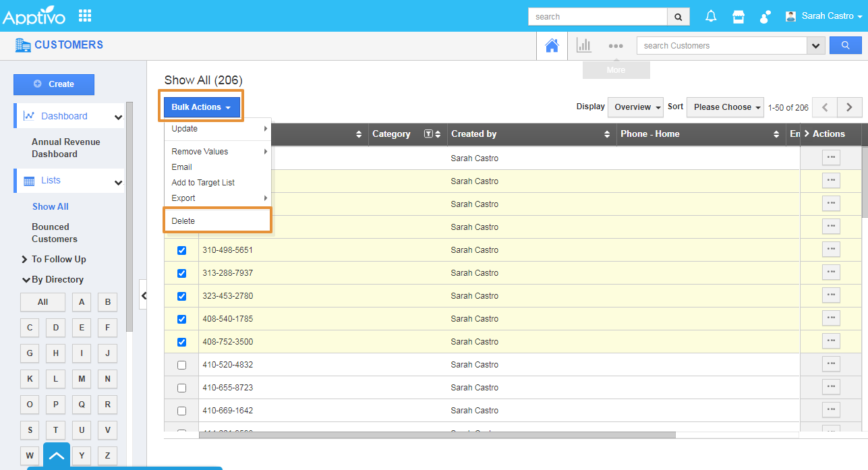Select Delete from the Bulk Actions menu
This screenshot has width=868, height=470.
click(183, 221)
